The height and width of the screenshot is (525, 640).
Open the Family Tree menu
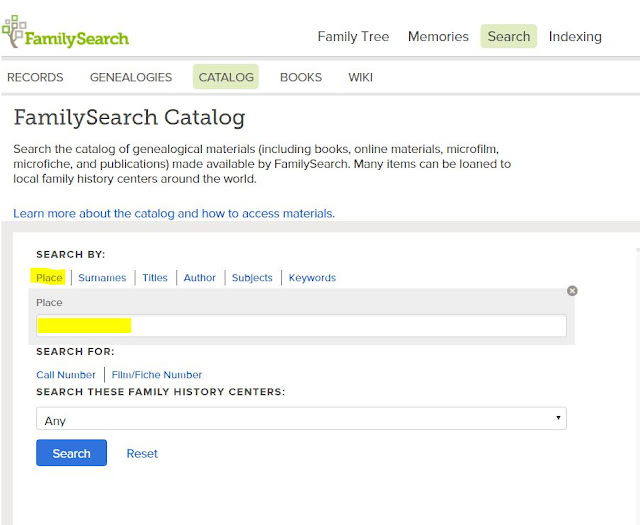coord(353,37)
